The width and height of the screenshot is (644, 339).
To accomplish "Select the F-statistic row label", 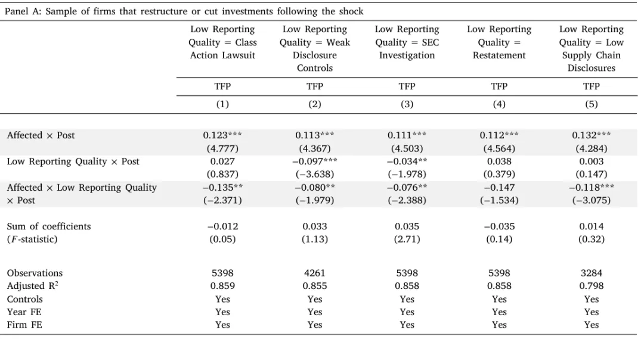I will [x=30, y=239].
